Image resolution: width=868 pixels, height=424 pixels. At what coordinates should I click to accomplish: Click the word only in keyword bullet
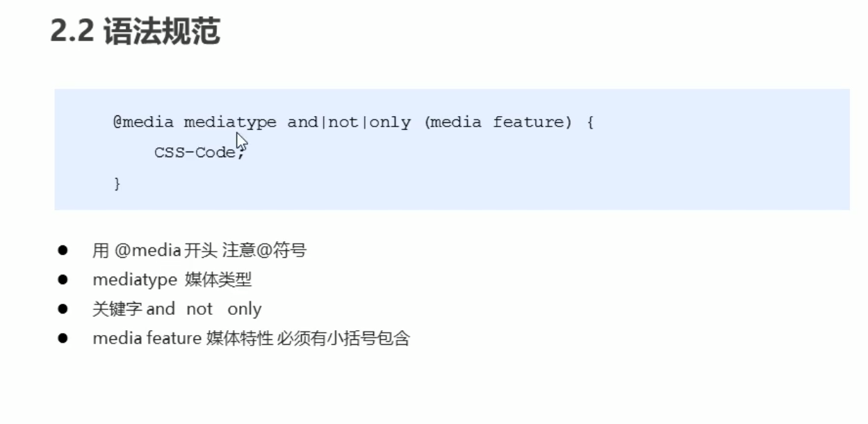[x=245, y=309]
